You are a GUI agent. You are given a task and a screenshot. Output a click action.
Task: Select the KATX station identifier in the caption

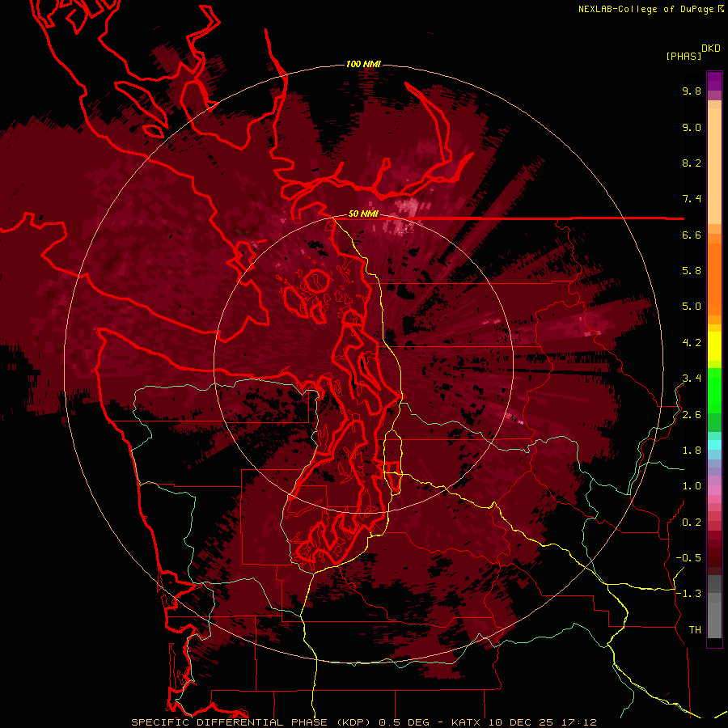(x=467, y=722)
